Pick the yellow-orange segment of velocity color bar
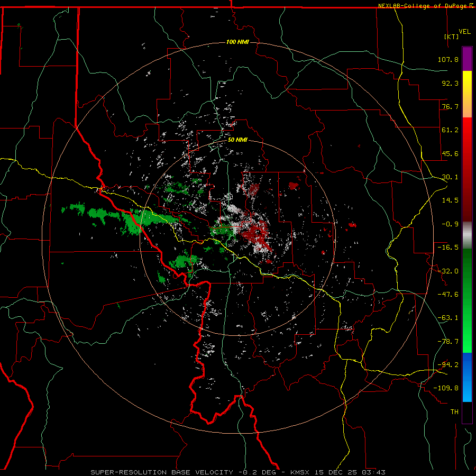The image size is (476, 476). pos(467,94)
